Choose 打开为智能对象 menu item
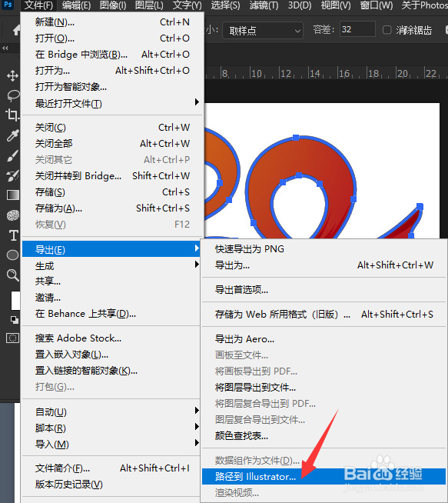This screenshot has width=448, height=503. pyautogui.click(x=112, y=87)
